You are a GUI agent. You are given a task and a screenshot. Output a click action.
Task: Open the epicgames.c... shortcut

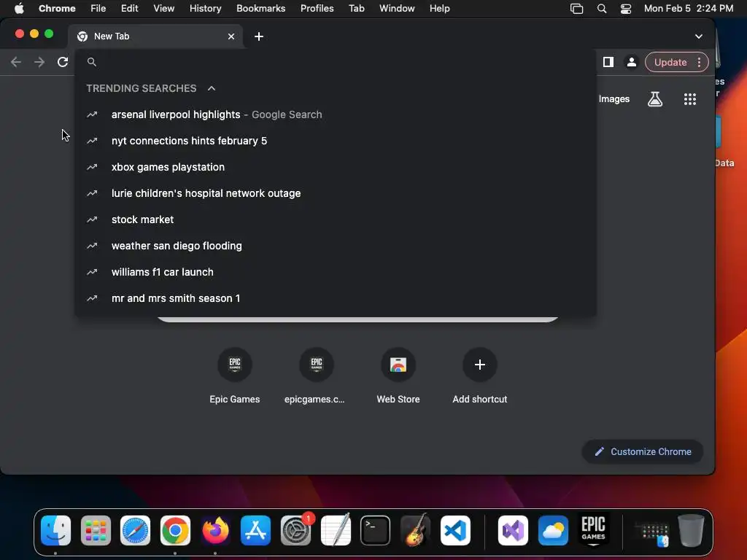point(316,376)
